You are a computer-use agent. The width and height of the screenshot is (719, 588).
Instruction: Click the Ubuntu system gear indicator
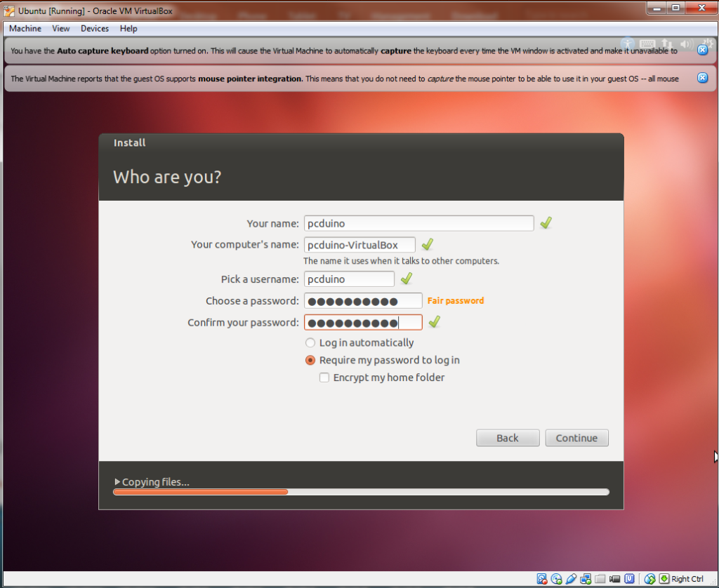point(708,44)
